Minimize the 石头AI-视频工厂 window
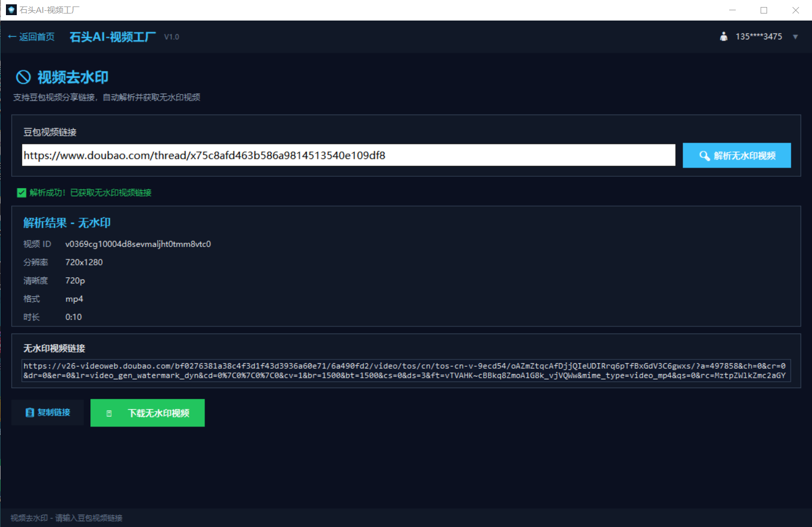The image size is (812, 527). click(732, 10)
